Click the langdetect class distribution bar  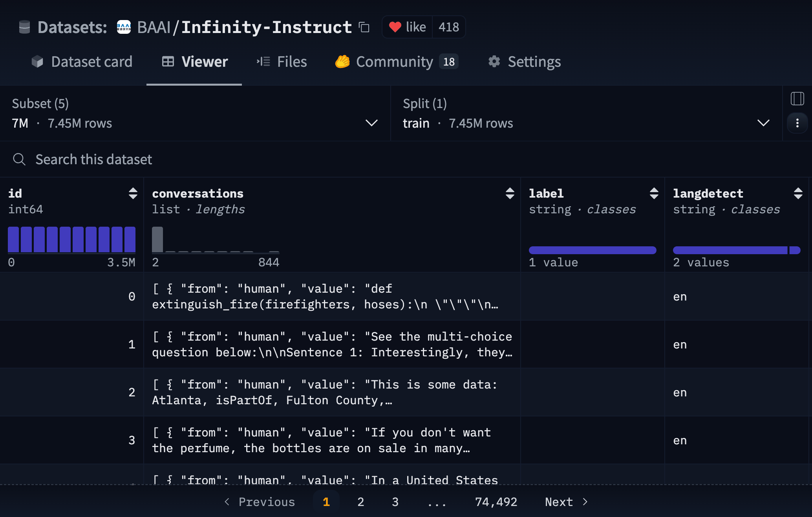[x=730, y=250]
